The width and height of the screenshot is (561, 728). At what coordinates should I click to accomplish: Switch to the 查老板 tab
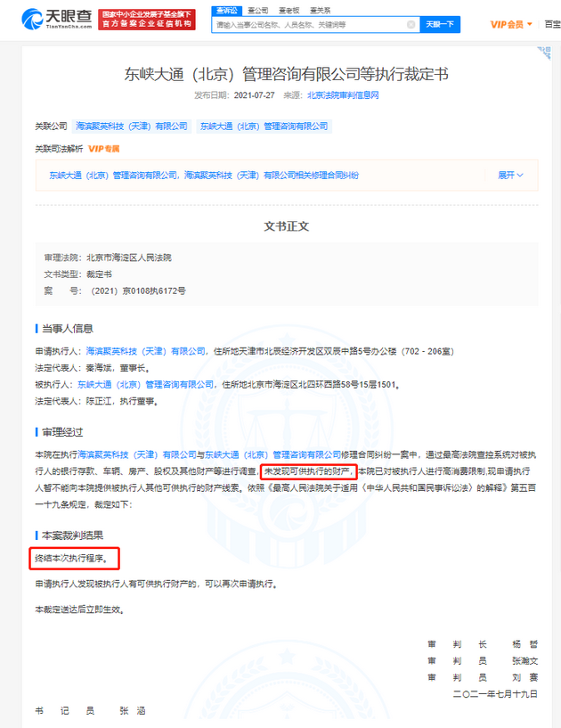(289, 10)
